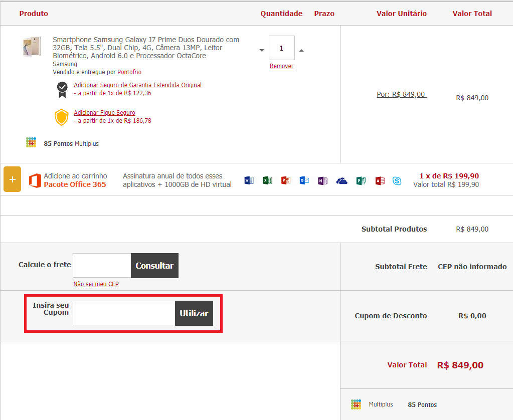Remove the Galaxy J7 from cart
The image size is (513, 420).
281,66
